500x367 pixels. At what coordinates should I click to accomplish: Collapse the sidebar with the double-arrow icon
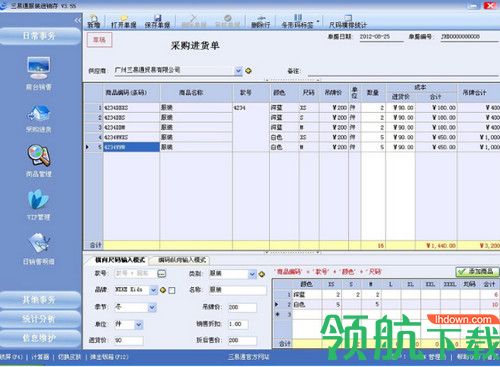(78, 21)
